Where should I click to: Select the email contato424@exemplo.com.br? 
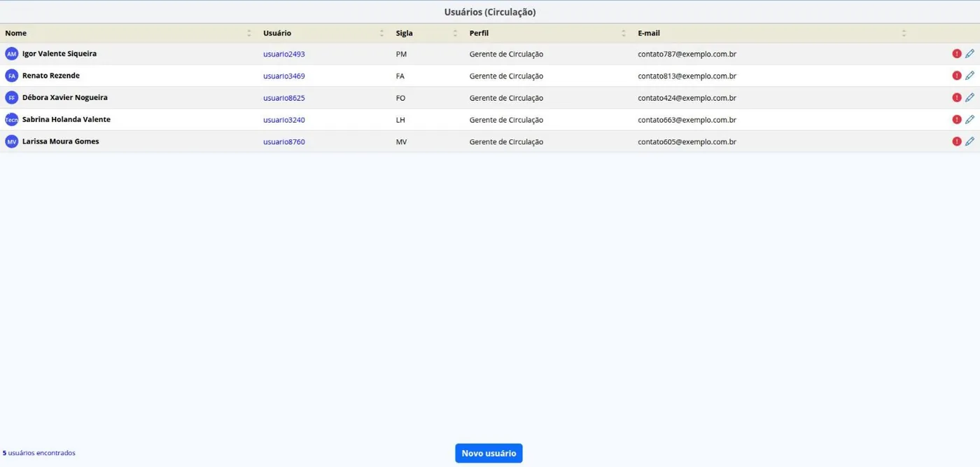[687, 98]
